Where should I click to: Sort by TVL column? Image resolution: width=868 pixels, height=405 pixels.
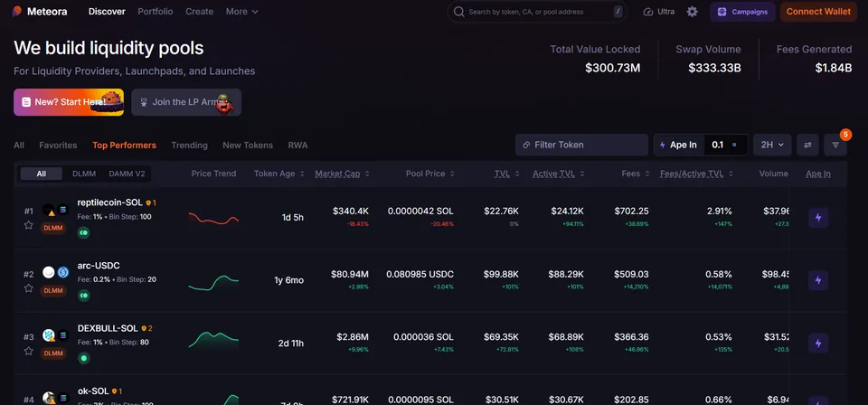click(507, 174)
